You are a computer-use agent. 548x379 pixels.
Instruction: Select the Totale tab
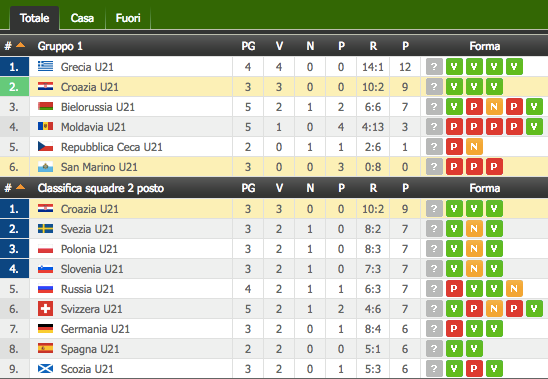(x=34, y=18)
